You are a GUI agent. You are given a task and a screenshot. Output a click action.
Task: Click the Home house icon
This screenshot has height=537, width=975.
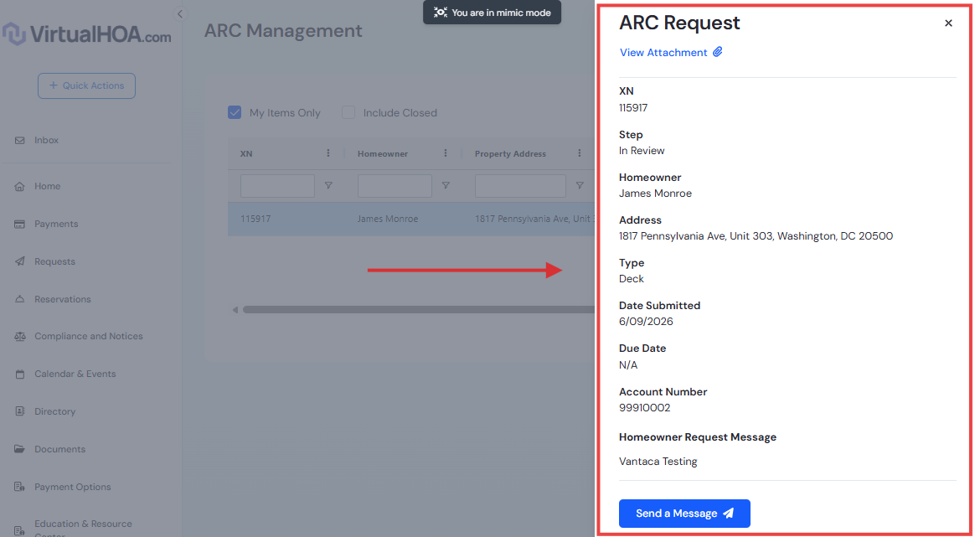[x=19, y=186]
